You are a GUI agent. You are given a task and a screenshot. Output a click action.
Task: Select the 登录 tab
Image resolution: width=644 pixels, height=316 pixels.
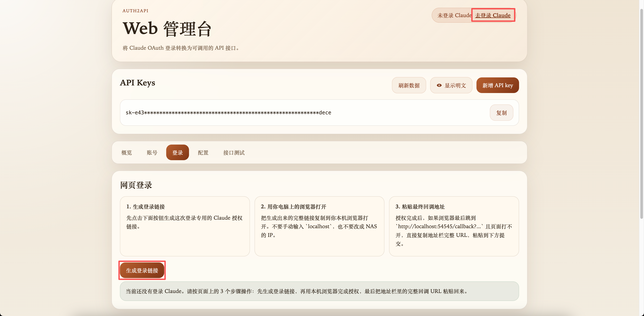(177, 152)
